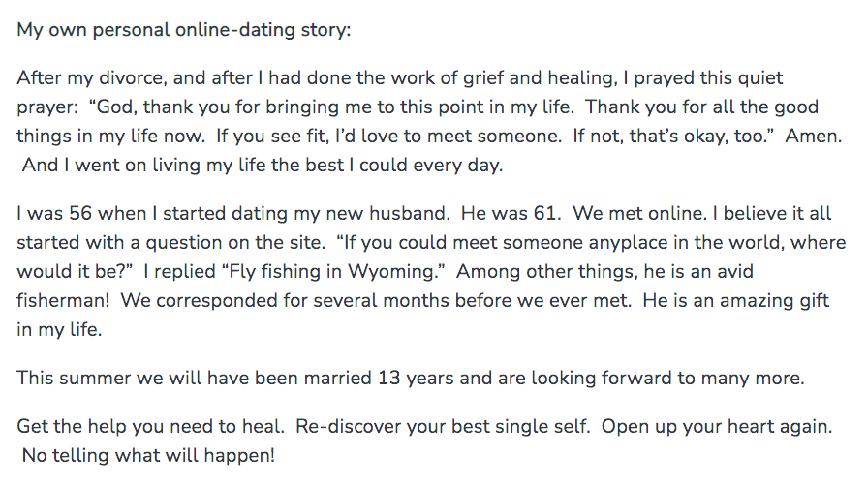Viewport: 868px width, 487px height.
Task: Click the word 'prayer:' starting the quote
Action: coord(47,107)
